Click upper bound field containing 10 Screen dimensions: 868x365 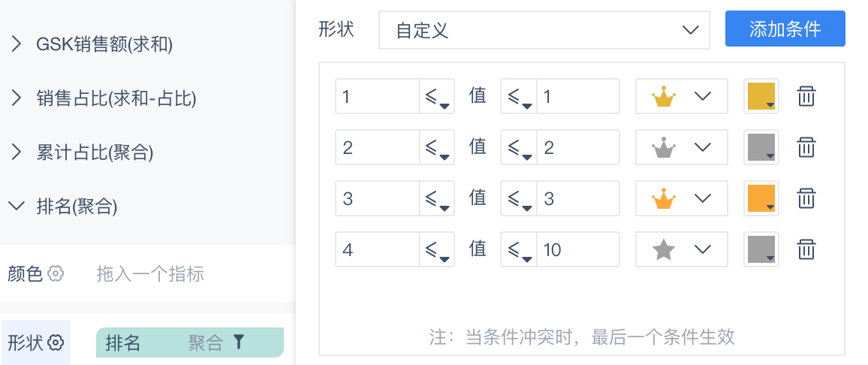(577, 249)
